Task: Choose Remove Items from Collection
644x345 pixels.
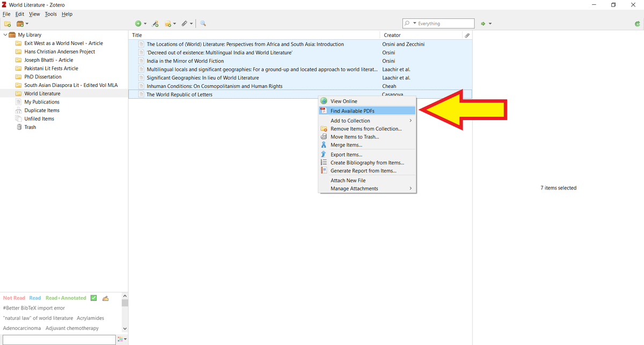Action: click(367, 129)
